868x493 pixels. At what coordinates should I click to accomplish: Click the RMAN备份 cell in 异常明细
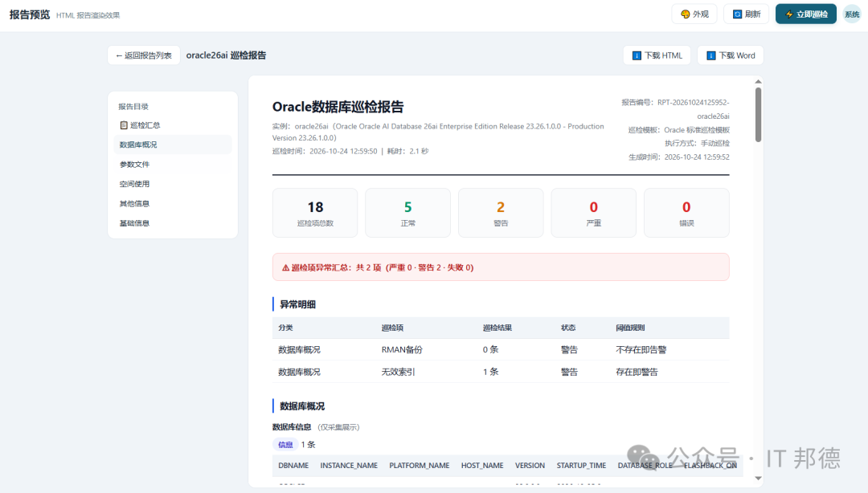[x=402, y=350]
